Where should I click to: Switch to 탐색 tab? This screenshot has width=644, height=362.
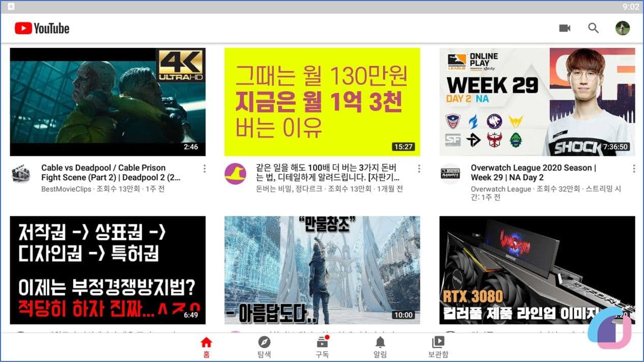(264, 348)
